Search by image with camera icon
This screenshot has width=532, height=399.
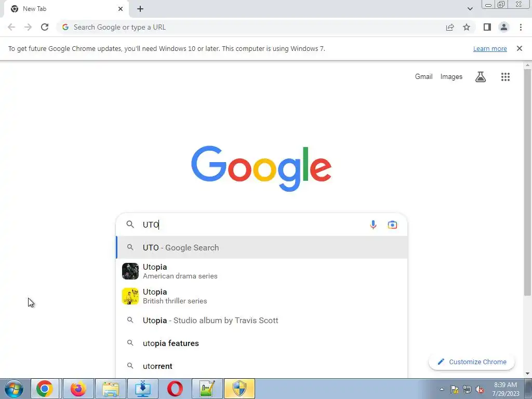tap(392, 224)
